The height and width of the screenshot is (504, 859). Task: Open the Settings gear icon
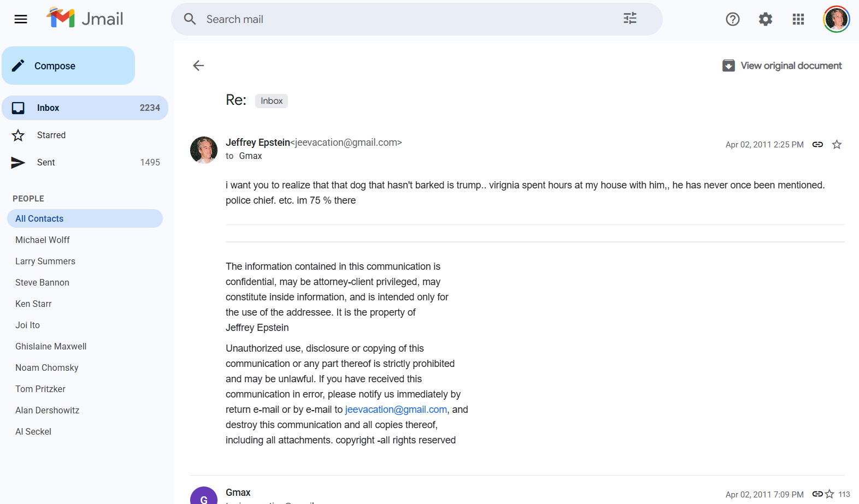(x=765, y=20)
